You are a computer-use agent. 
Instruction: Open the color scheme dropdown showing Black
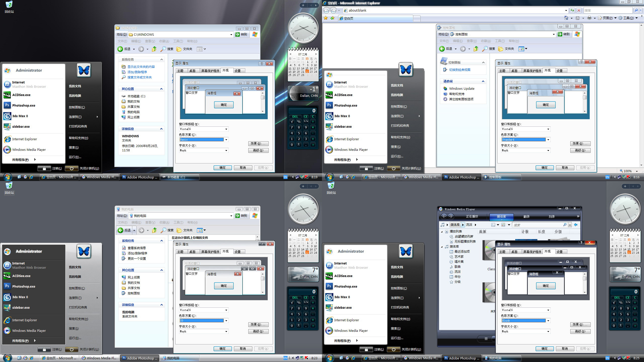point(548,321)
